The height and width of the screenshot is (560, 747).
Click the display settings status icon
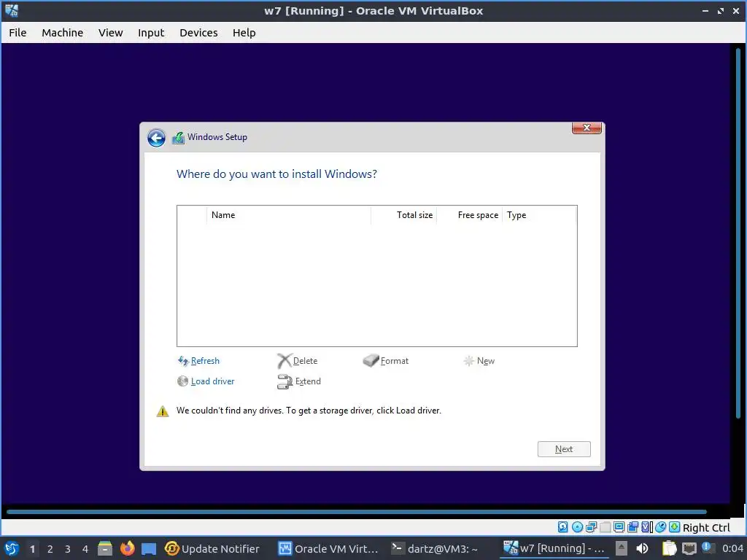pos(619,527)
